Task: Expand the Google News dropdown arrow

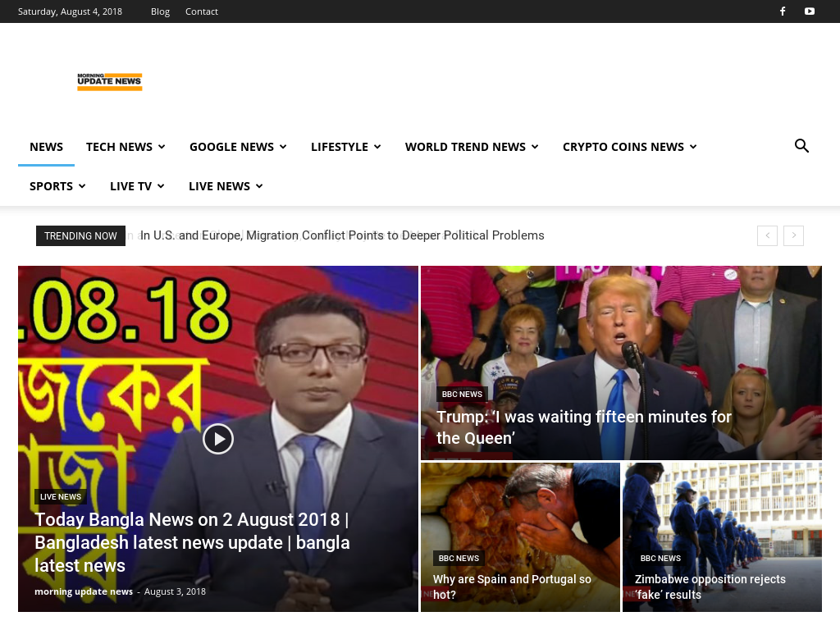Action: click(283, 147)
